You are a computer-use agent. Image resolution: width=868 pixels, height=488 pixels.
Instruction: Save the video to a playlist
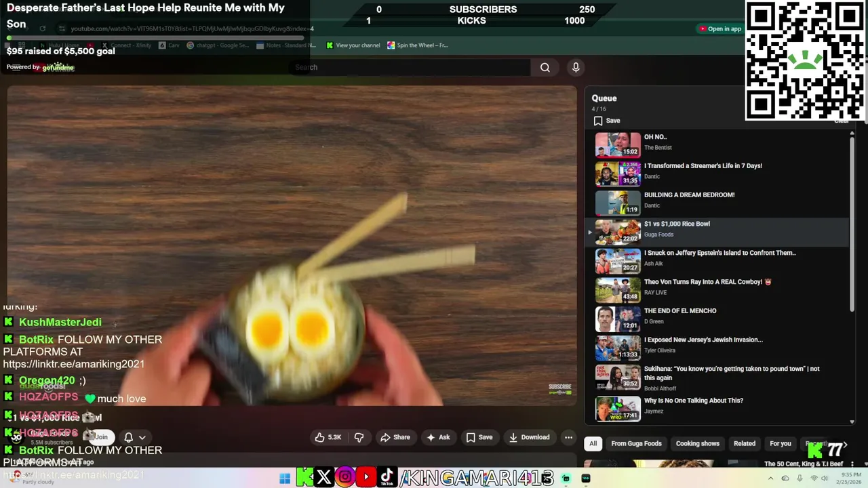(479, 437)
